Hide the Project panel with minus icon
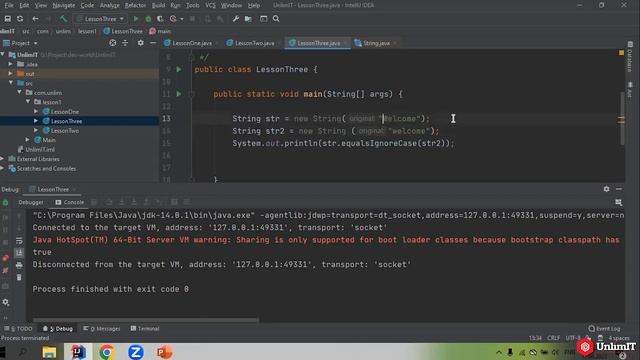 pyautogui.click(x=153, y=43)
